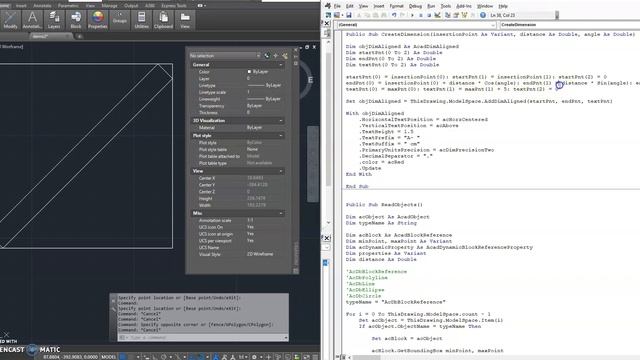Open the Clipboard panel in AutoCAD ribbon

click(163, 20)
